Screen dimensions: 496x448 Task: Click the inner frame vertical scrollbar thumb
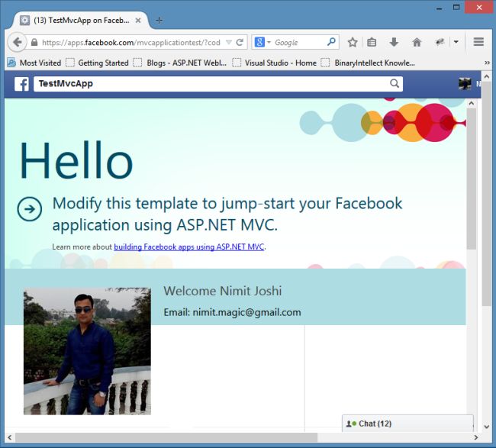(472, 179)
